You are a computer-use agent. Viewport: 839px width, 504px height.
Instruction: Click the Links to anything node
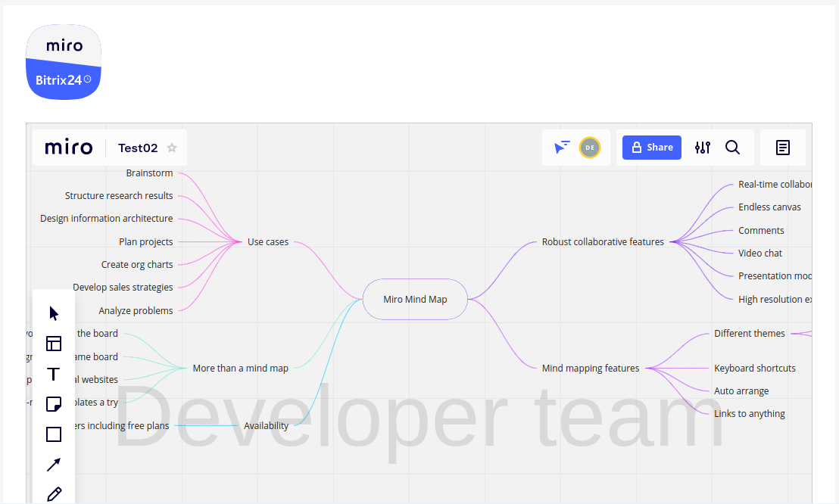[749, 414]
